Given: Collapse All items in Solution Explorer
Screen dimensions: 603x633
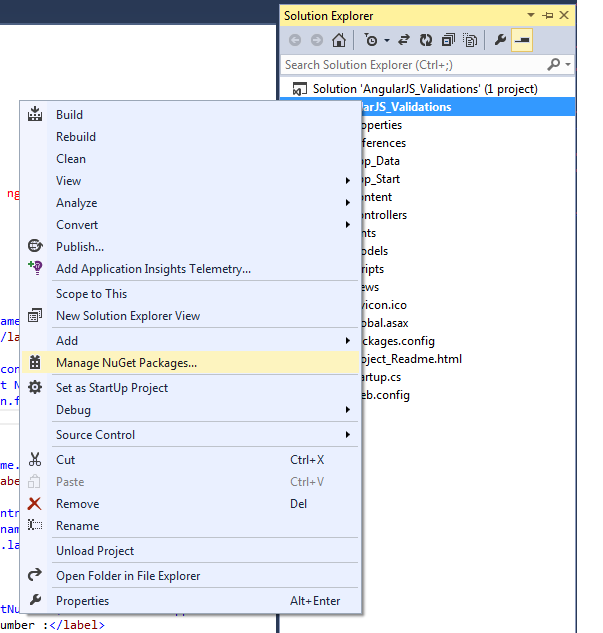Looking at the screenshot, I should (x=448, y=40).
